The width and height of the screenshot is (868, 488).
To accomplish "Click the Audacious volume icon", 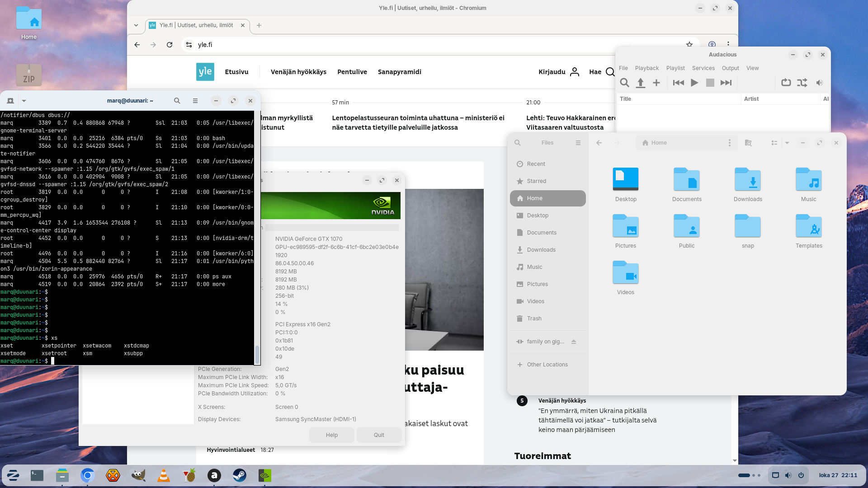I will (819, 83).
